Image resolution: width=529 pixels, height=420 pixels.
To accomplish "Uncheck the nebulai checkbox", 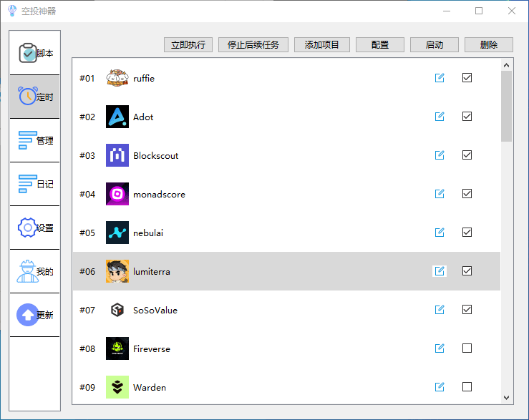I will coord(467,233).
